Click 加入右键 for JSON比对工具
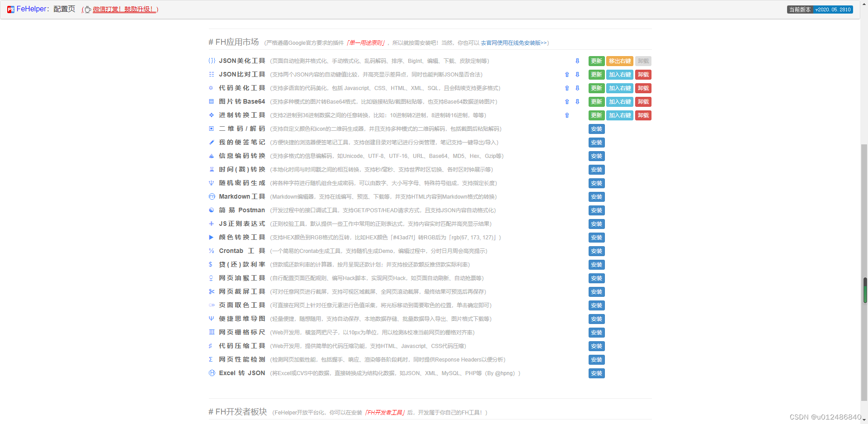This screenshot has height=424, width=868. pyautogui.click(x=620, y=75)
